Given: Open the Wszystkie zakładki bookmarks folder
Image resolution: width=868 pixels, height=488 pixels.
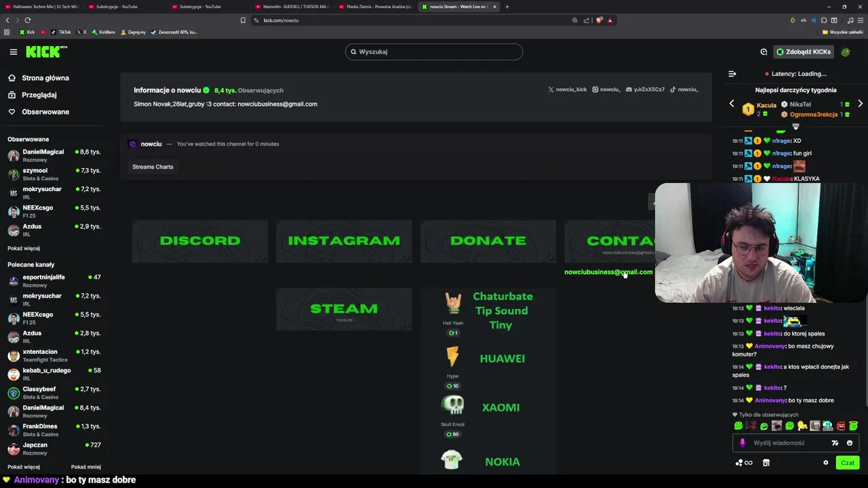Looking at the screenshot, I should pos(842,32).
